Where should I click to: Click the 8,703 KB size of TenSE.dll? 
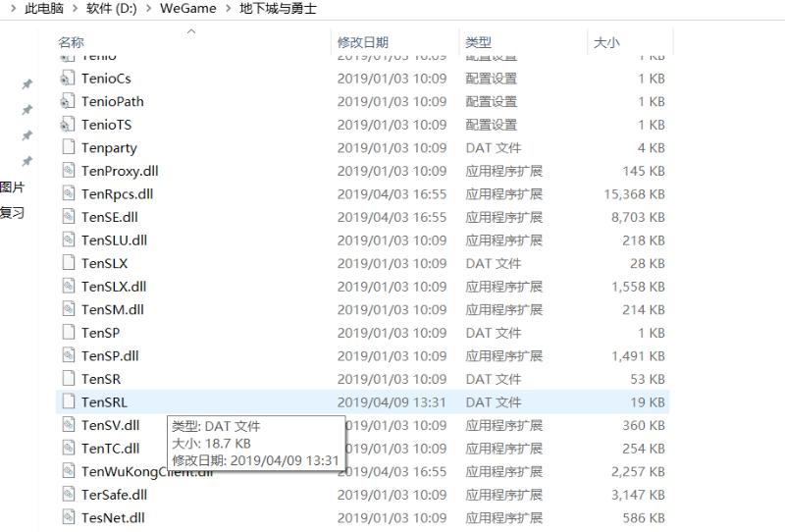coord(638,217)
